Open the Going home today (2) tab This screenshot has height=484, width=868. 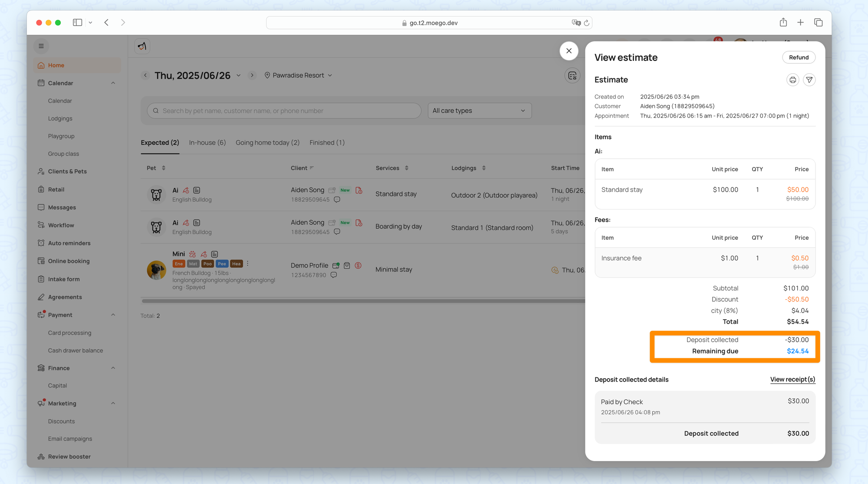267,143
